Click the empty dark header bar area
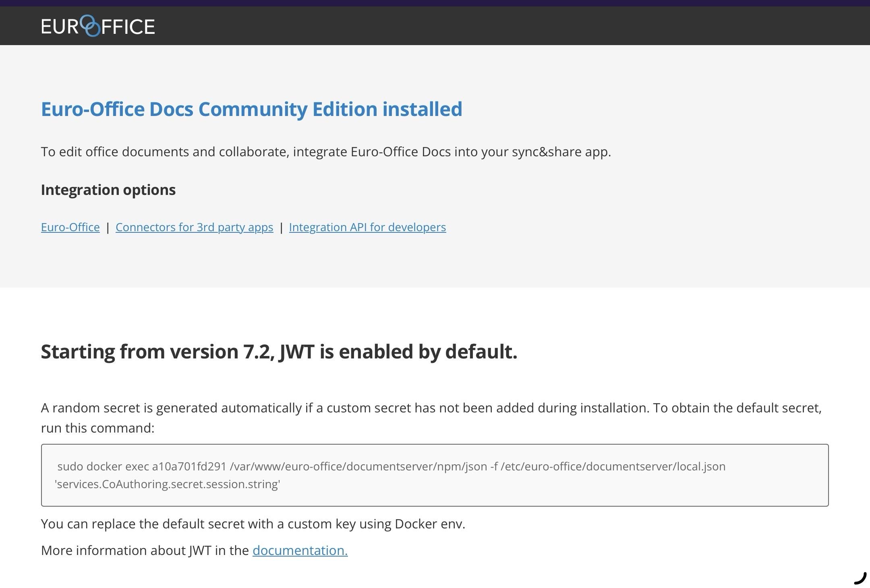The height and width of the screenshot is (588, 870). tap(512, 26)
